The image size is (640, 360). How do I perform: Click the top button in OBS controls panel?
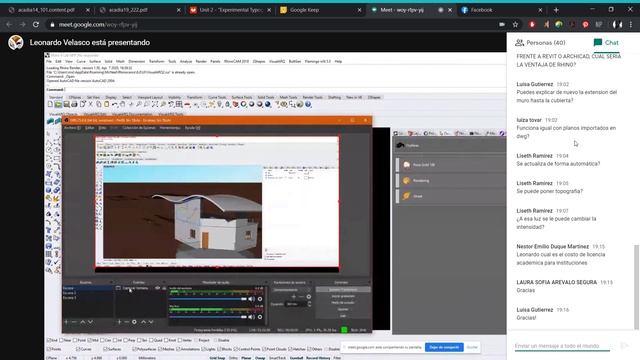(x=343, y=289)
